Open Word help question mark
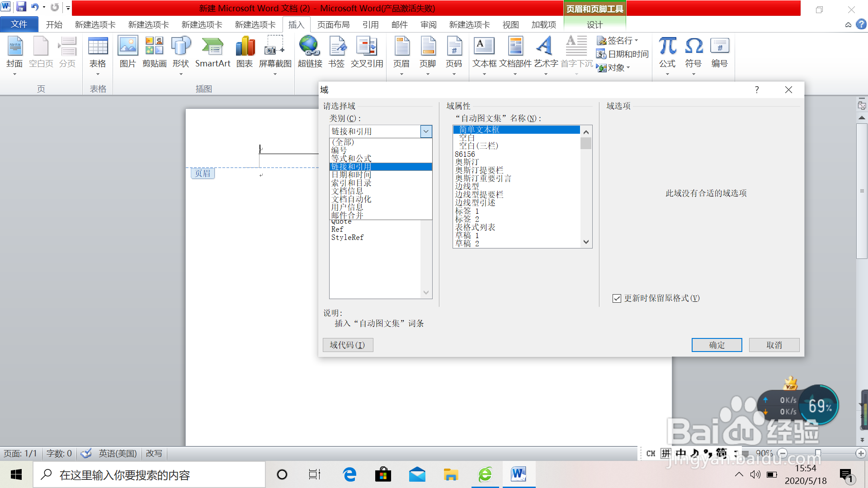The image size is (868, 488). [862, 24]
